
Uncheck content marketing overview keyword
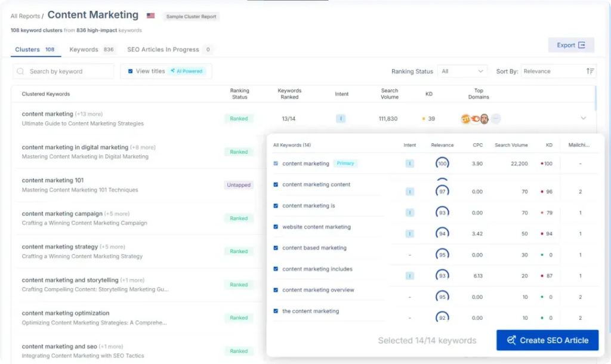click(x=276, y=289)
